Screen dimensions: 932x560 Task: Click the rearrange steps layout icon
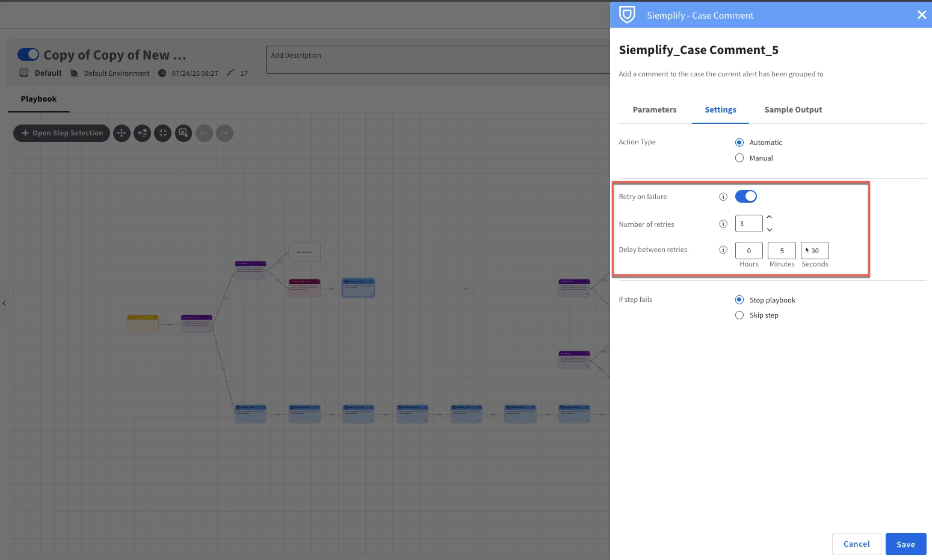click(x=142, y=133)
